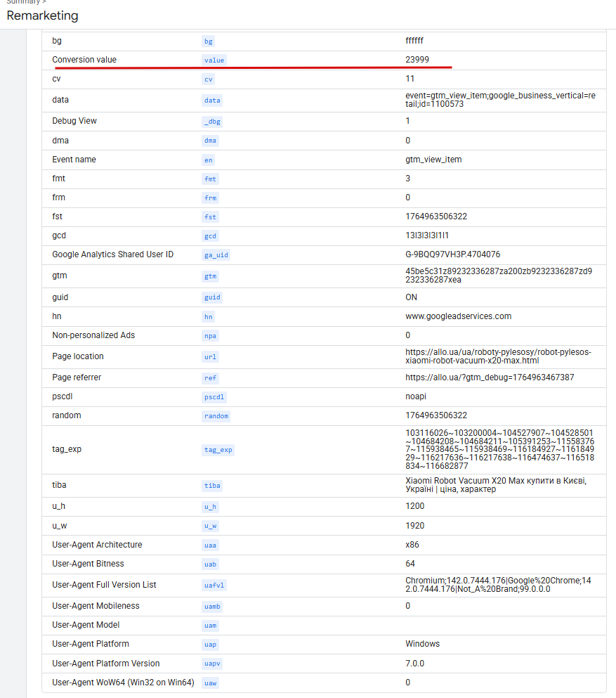Image resolution: width=616 pixels, height=698 pixels.
Task: Click the platform version value 7.0.0
Action: click(x=414, y=664)
